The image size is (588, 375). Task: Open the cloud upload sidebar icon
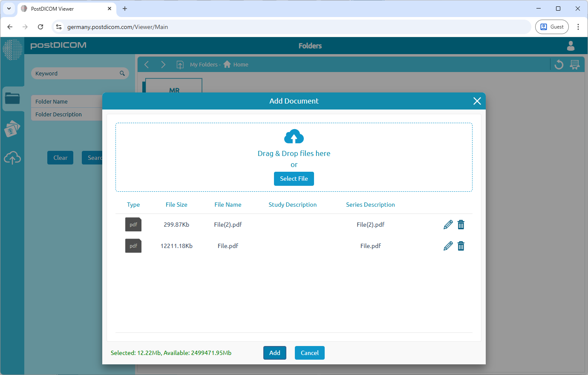(x=12, y=158)
